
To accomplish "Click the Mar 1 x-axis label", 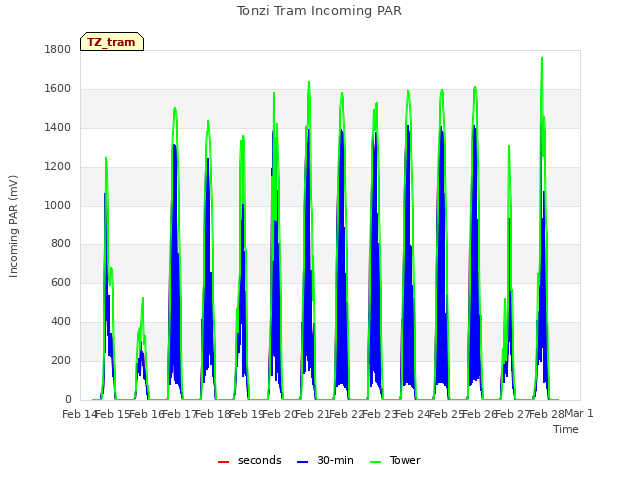I will point(578,413).
